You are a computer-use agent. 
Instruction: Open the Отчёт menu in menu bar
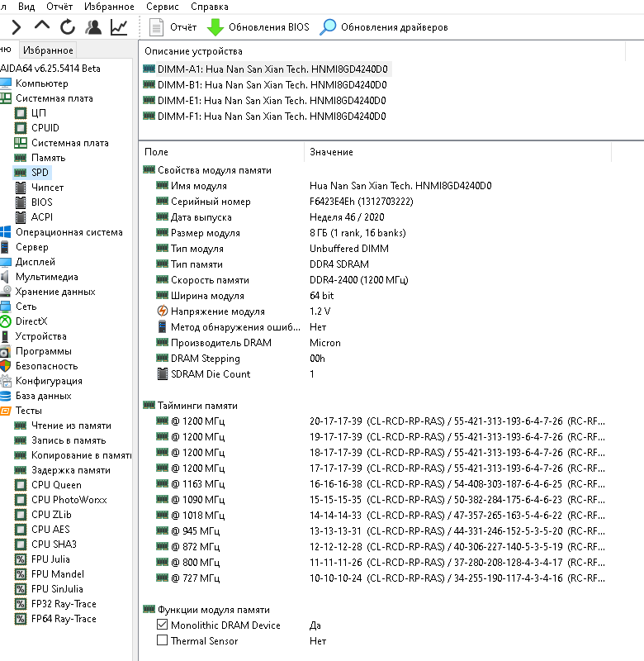(59, 7)
